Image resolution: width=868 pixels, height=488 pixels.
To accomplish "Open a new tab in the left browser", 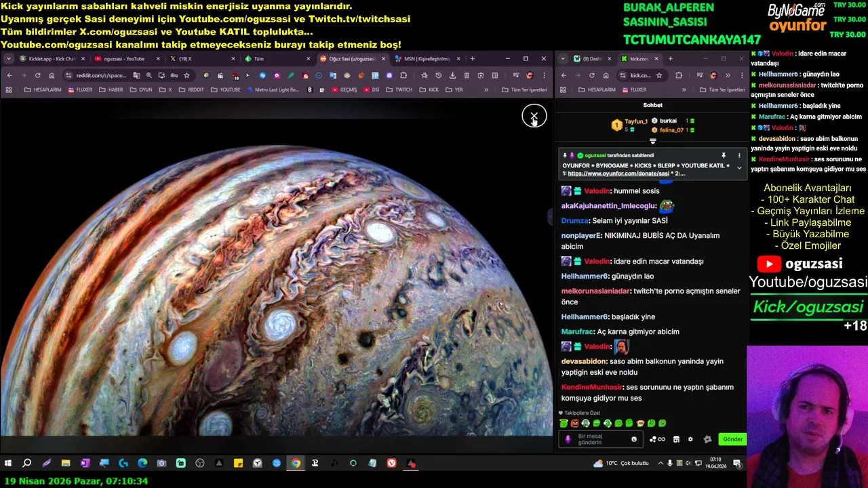I will click(472, 59).
